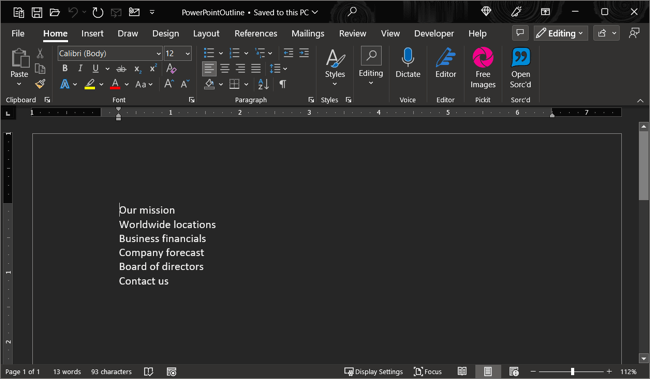Expand the numbered list style dropdown

(x=246, y=53)
